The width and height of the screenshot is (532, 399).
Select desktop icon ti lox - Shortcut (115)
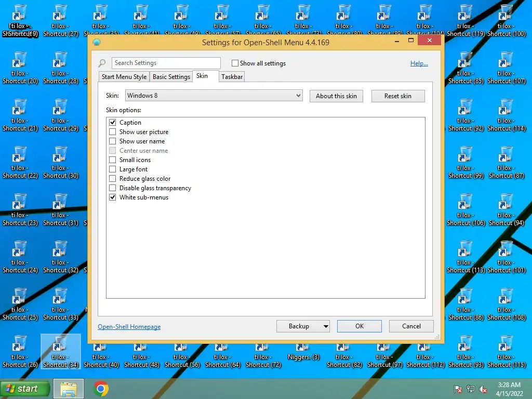(506, 351)
